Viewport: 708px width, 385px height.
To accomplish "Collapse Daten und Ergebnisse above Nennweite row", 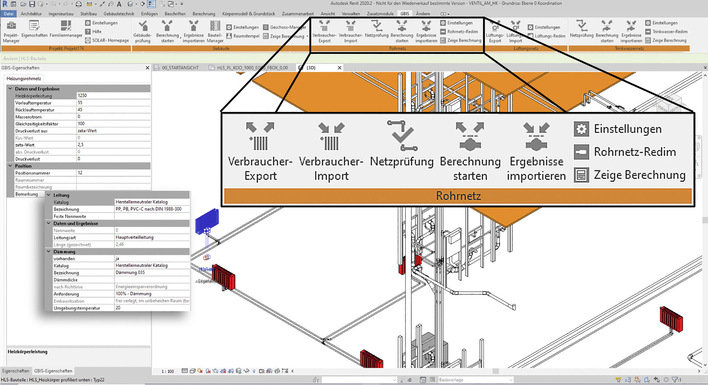I will click(49, 223).
